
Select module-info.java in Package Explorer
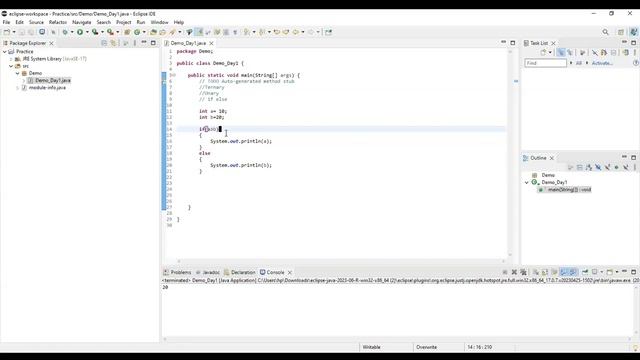(x=47, y=88)
